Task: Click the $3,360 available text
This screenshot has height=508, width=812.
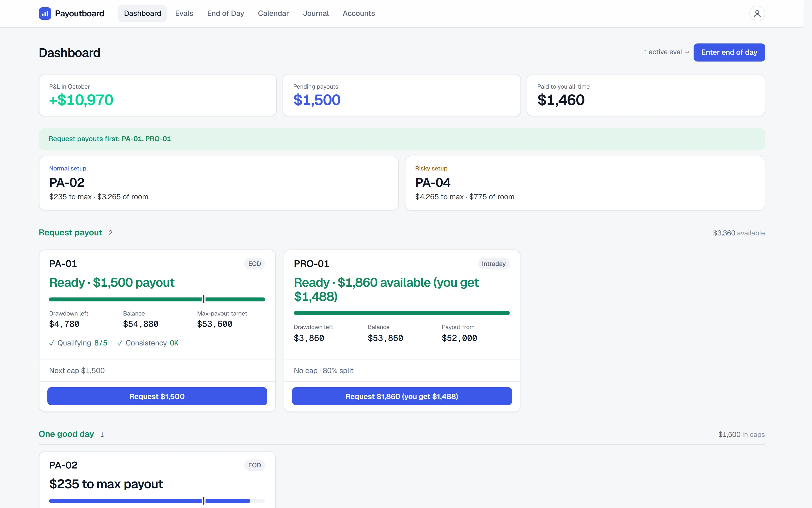Action: (738, 233)
